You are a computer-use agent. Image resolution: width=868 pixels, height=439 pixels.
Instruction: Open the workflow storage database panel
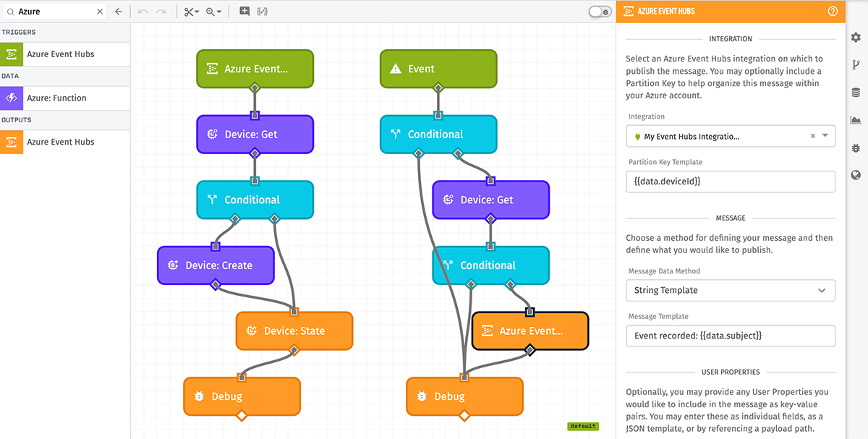coord(856,92)
